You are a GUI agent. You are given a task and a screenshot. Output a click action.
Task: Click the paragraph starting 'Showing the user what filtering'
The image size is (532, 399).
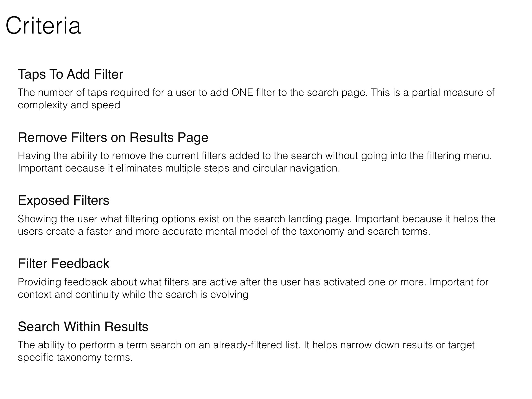click(257, 225)
